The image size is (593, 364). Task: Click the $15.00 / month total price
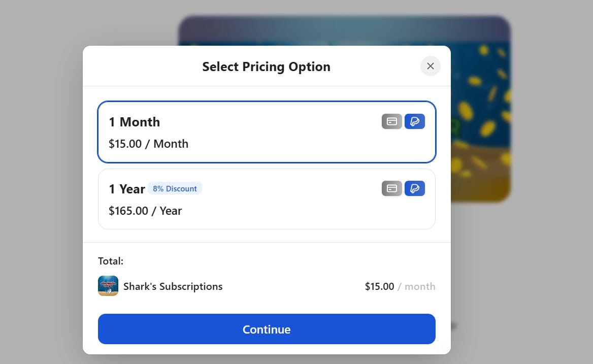[400, 286]
